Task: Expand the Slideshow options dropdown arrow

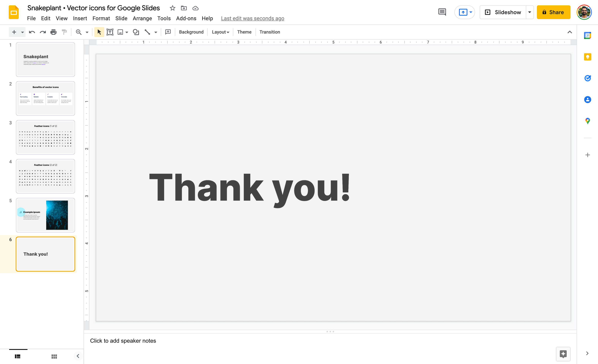Action: pos(530,12)
